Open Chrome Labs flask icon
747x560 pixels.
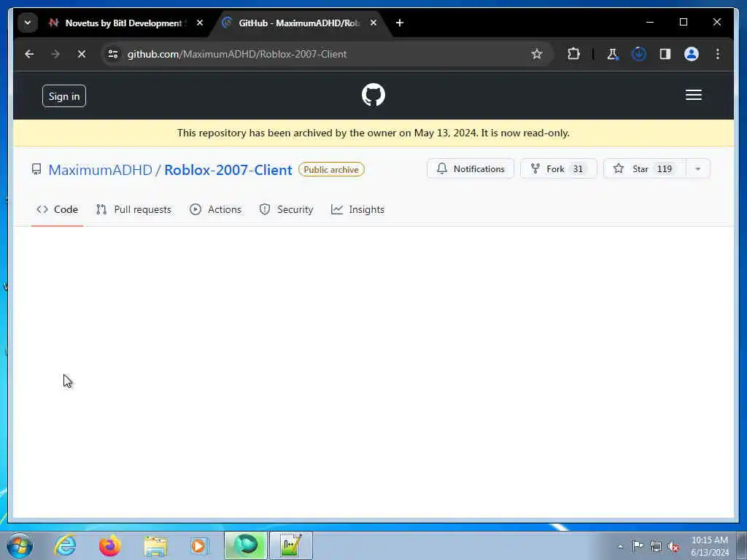613,54
